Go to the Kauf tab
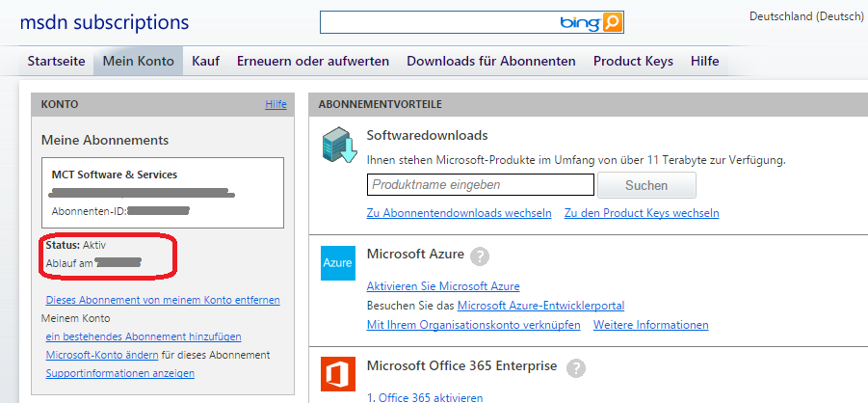The image size is (868, 403). tap(205, 61)
